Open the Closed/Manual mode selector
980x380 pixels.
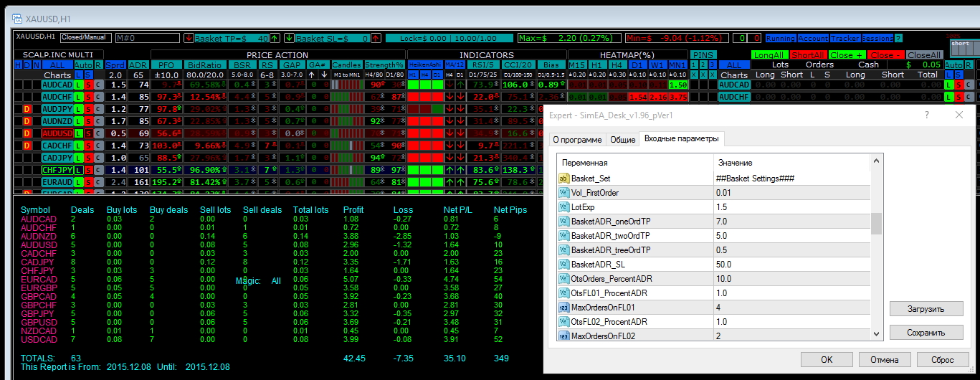click(x=85, y=38)
